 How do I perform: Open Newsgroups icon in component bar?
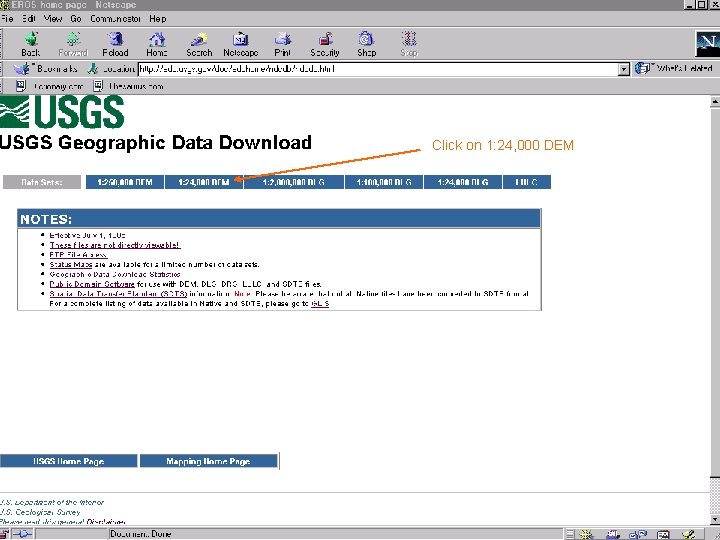tap(638, 534)
